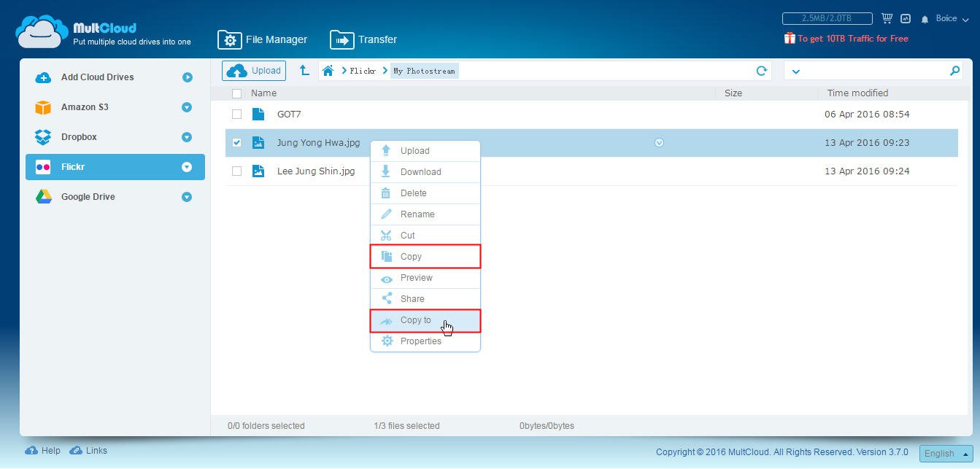This screenshot has height=469, width=980.
Task: Click the search magnifier icon
Action: [954, 71]
